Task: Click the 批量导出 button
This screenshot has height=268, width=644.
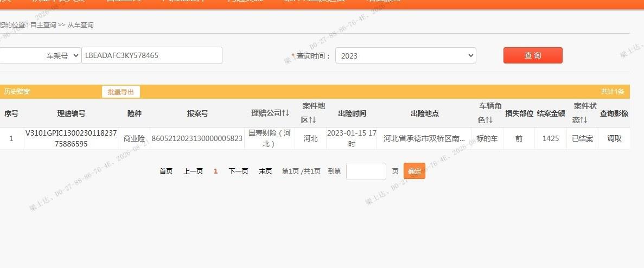Action: [x=121, y=92]
